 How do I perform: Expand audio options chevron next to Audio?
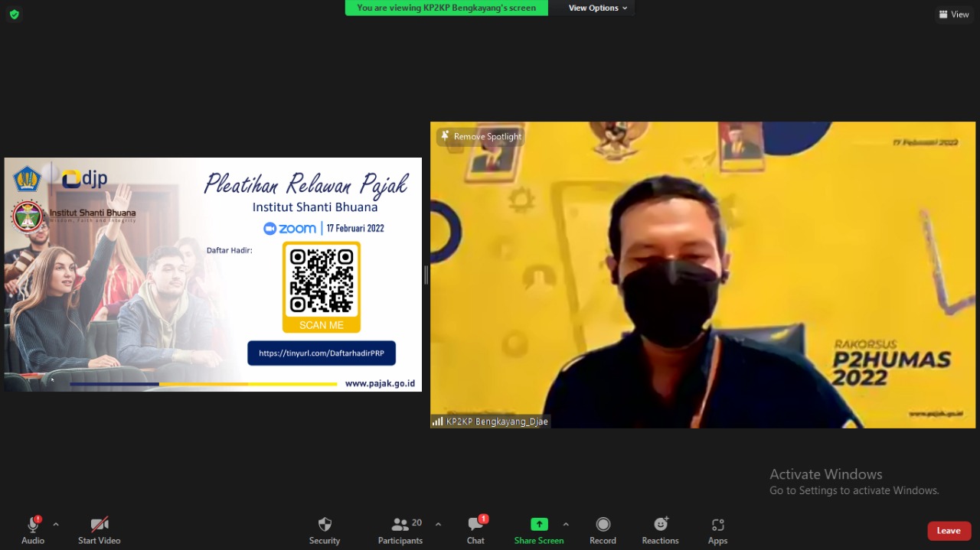tap(56, 524)
